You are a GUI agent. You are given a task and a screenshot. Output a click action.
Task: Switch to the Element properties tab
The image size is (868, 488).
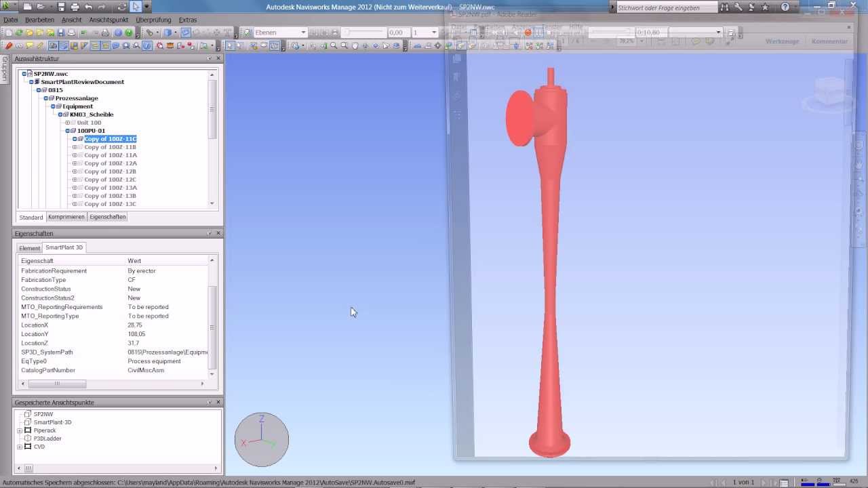[29, 248]
